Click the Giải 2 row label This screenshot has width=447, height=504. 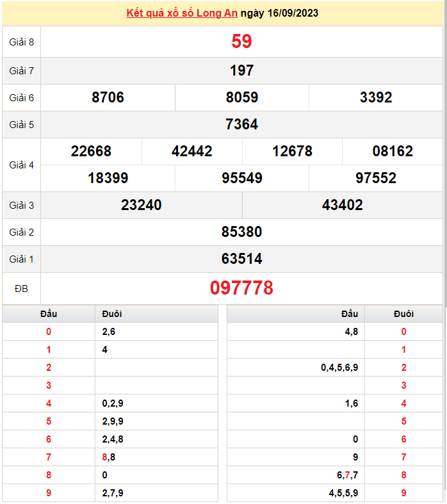(22, 232)
